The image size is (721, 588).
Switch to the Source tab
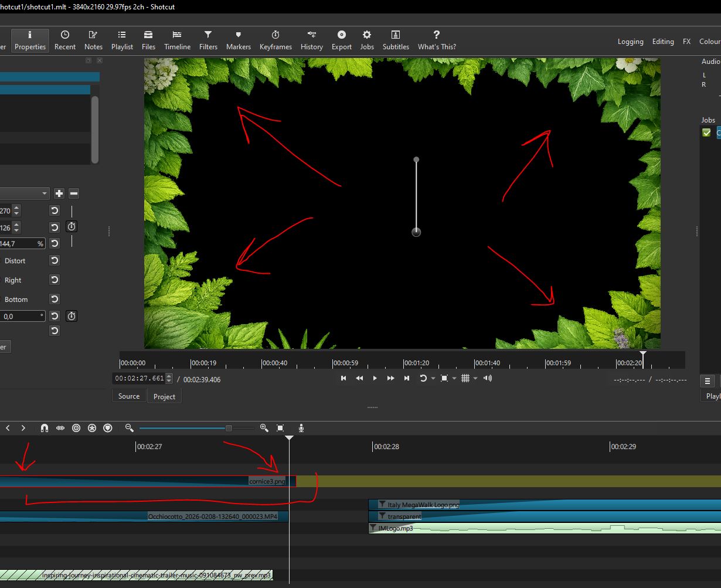point(129,396)
